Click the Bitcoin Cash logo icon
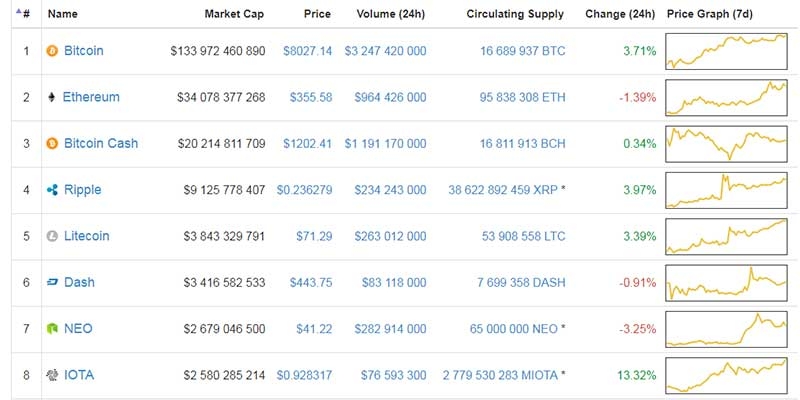 (x=52, y=144)
